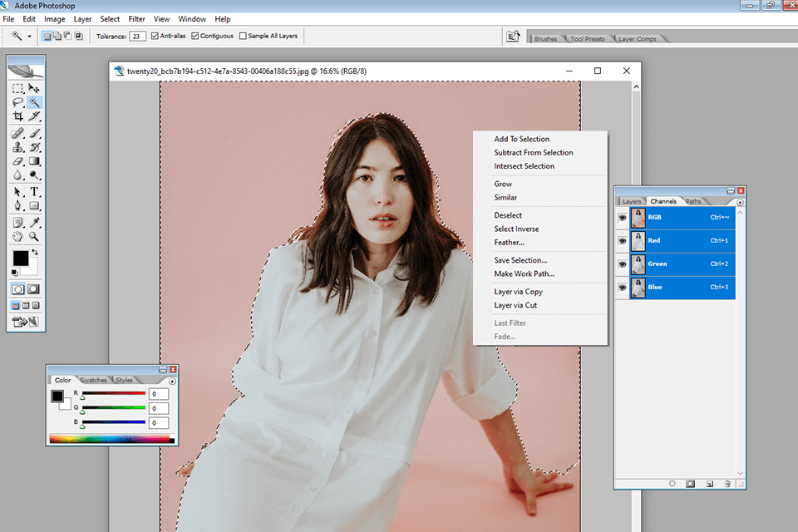The image size is (798, 532).
Task: Open the Channels panel options menu
Action: [x=740, y=202]
